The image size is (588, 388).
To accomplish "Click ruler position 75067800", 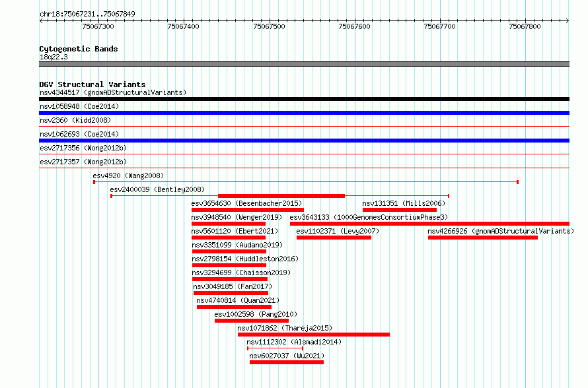I will click(525, 26).
